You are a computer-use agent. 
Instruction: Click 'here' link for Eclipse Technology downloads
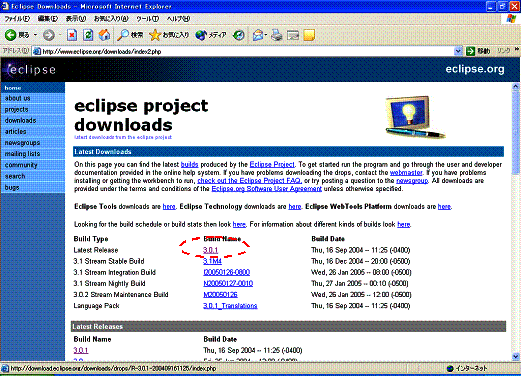coord(295,207)
